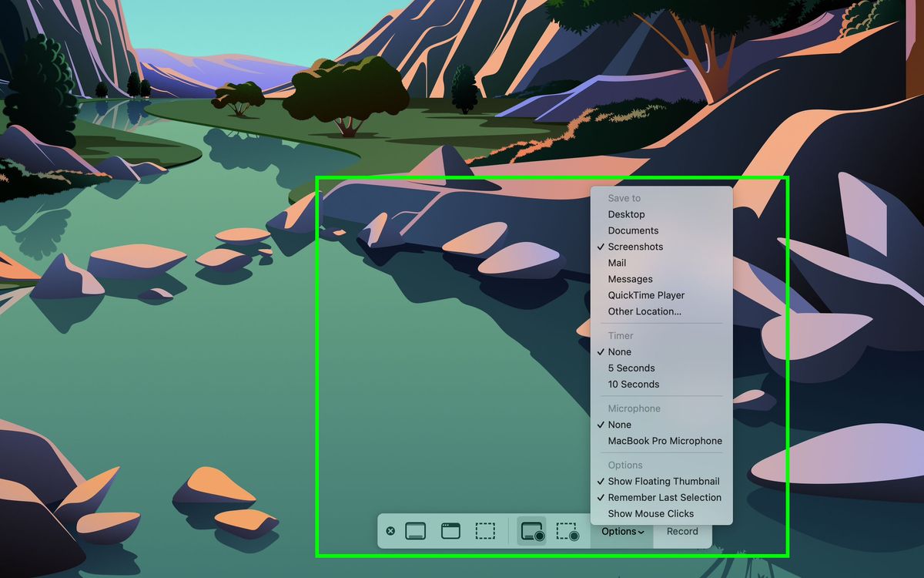Select the Capture Selected Portion tool

pos(486,530)
